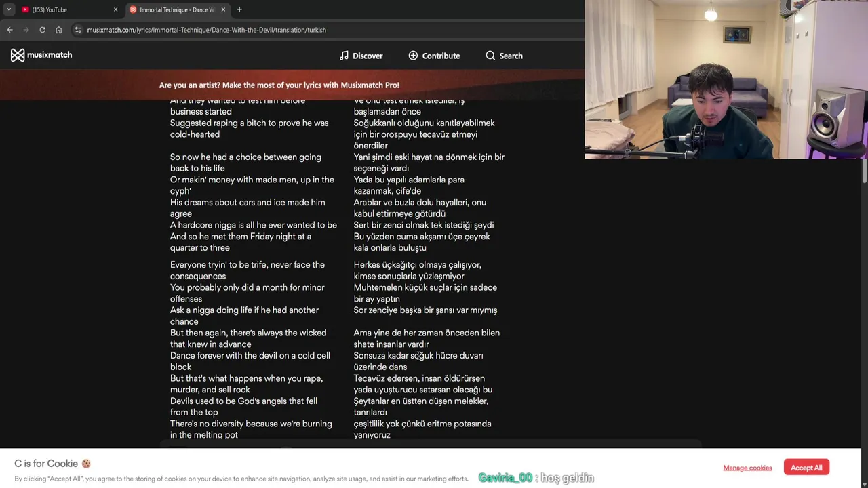Screen dimensions: 868x488
Task: Click Turkish line "çeşitlilik yok çünkü eritme potasında"
Action: pyautogui.click(x=422, y=424)
